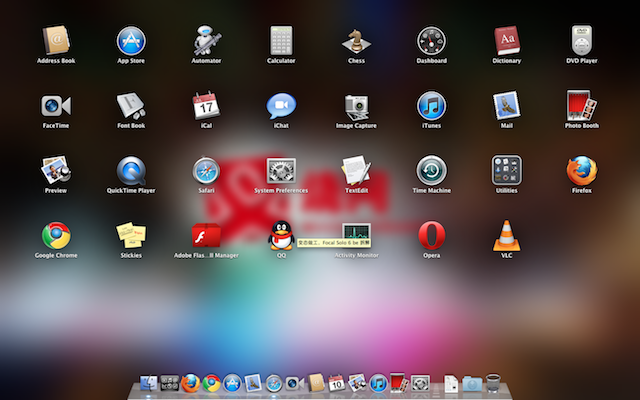Open Mail from the Launchpad grid
The height and width of the screenshot is (400, 640).
tap(507, 105)
